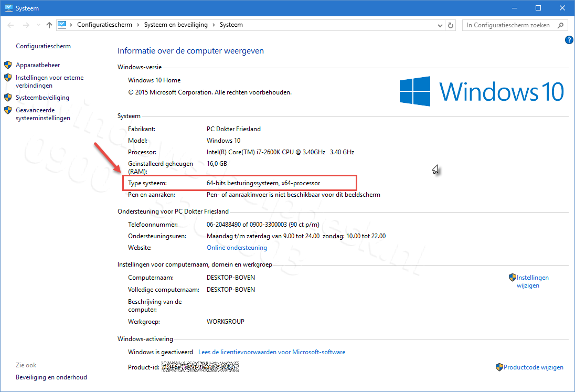Select the text Windows 10 Home

coord(154,80)
